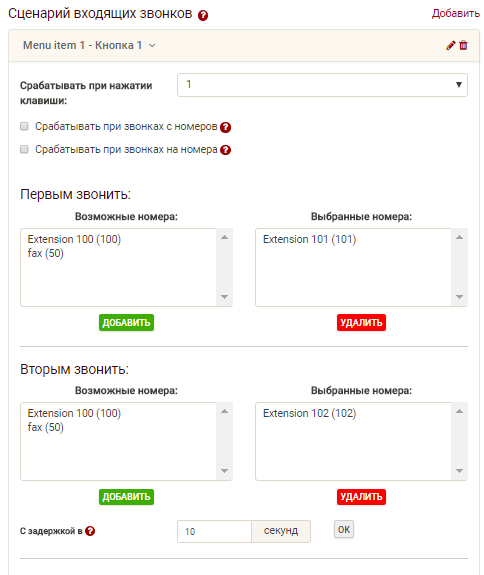This screenshot has width=484, height=575.
Task: Enable Срабатывать при звонках на номера checkbox
Action: coord(24,149)
